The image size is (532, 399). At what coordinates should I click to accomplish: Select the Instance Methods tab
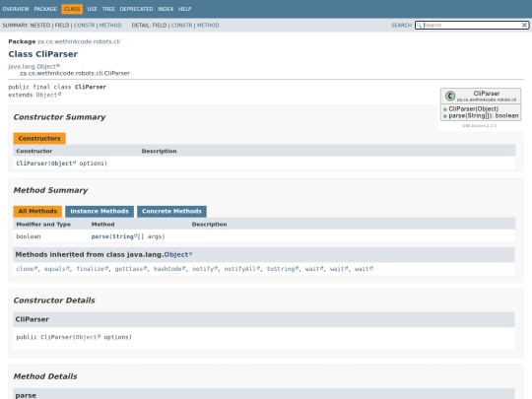click(100, 212)
